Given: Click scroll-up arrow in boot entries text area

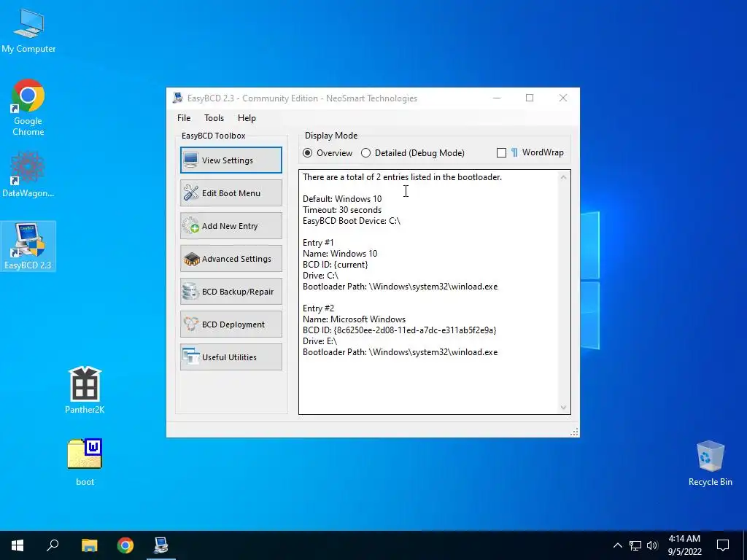Looking at the screenshot, I should pos(564,177).
